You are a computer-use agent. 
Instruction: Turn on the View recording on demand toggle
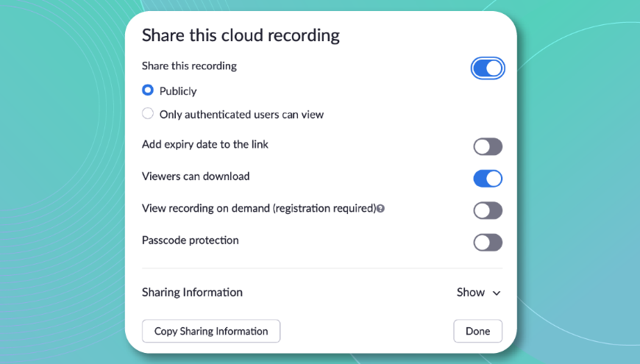pyautogui.click(x=487, y=211)
